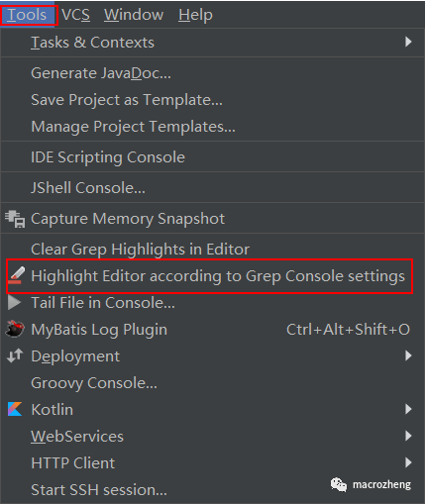The width and height of the screenshot is (425, 504).
Task: Click the Capture Memory Snapshot icon
Action: [x=15, y=219]
